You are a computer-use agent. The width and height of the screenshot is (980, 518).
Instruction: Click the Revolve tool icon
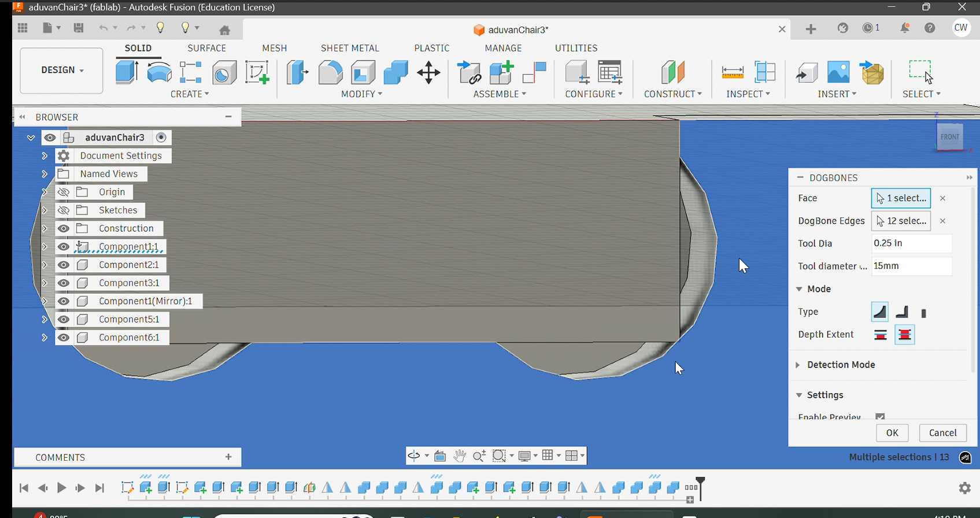click(159, 73)
